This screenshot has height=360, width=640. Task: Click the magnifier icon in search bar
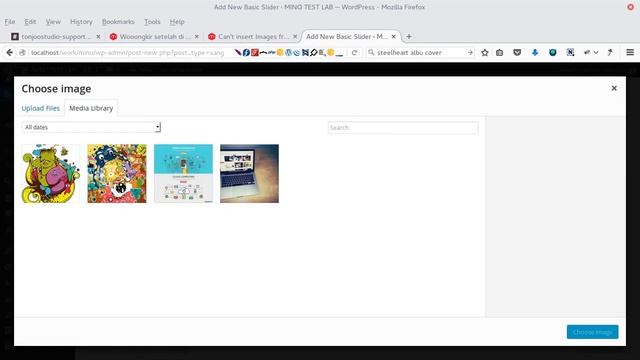[x=371, y=52]
